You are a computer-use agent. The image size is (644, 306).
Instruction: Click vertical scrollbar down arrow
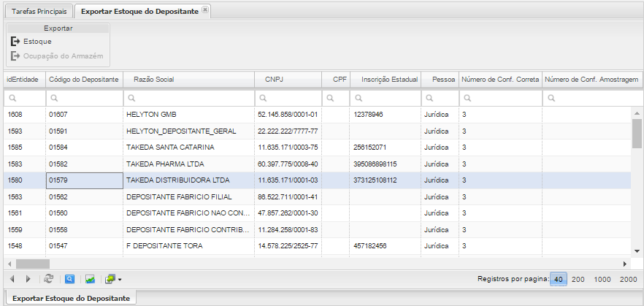coord(637,250)
